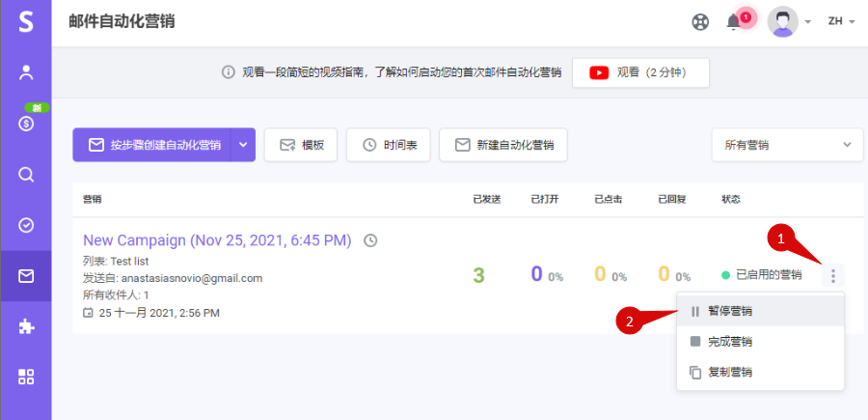Expand the account dropdown arrow beside avatar

pos(807,22)
